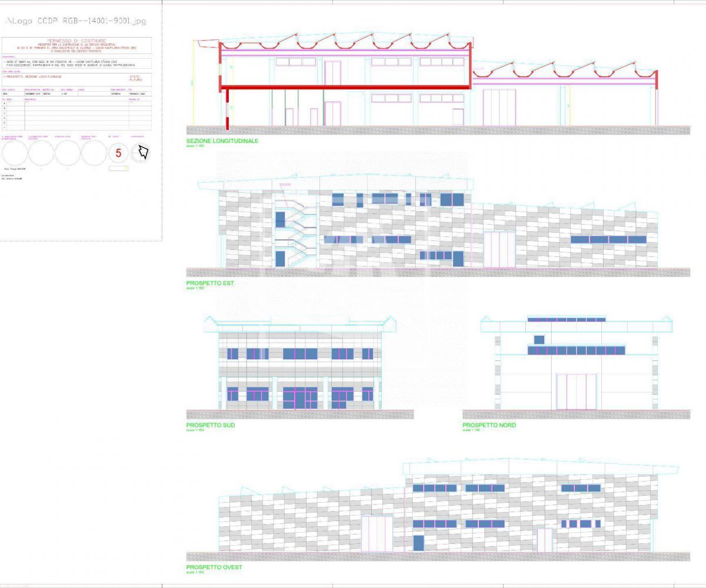Viewport: 706px width, 588px height.
Task: Select the red sheet number 5 circle
Action: pos(118,153)
